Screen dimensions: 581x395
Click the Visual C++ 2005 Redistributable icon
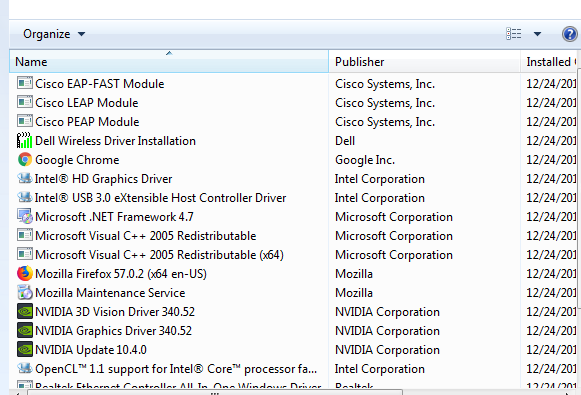click(x=25, y=235)
